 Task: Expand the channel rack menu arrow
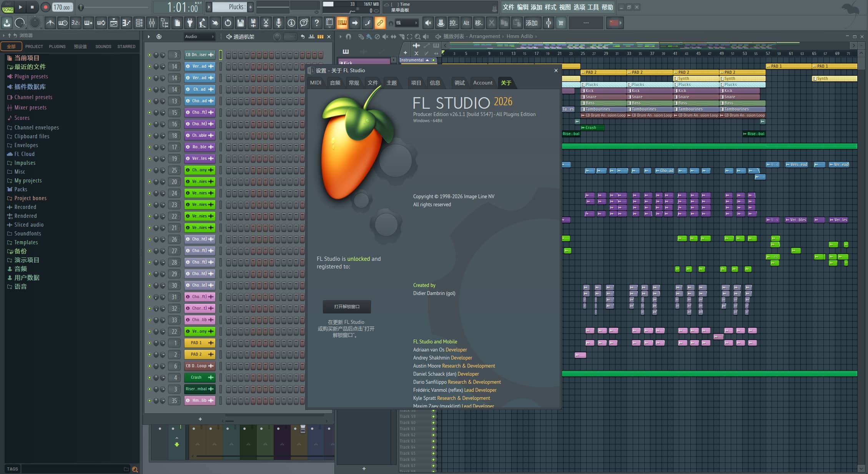148,36
